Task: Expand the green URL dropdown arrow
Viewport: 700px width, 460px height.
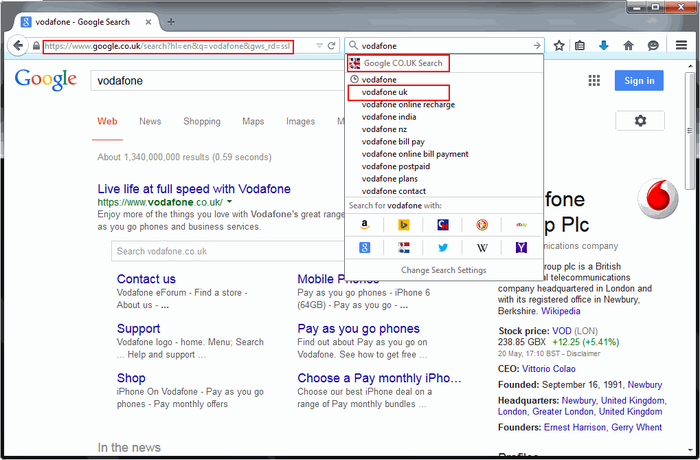Action: coord(229,202)
